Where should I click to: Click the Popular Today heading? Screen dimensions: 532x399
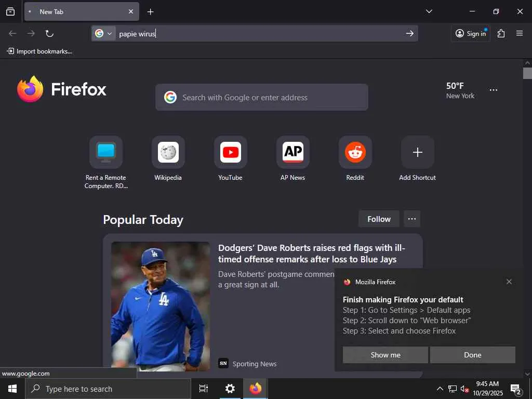click(x=143, y=220)
